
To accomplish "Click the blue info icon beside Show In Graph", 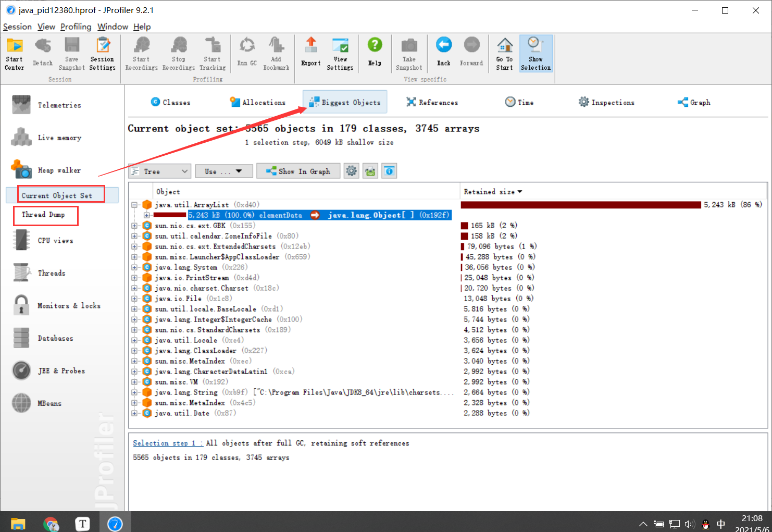I will point(389,171).
